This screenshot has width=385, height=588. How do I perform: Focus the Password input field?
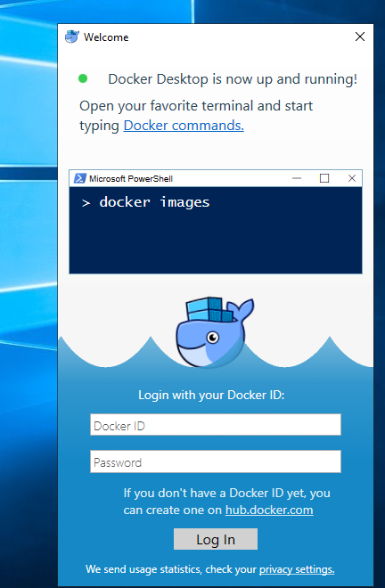click(216, 461)
